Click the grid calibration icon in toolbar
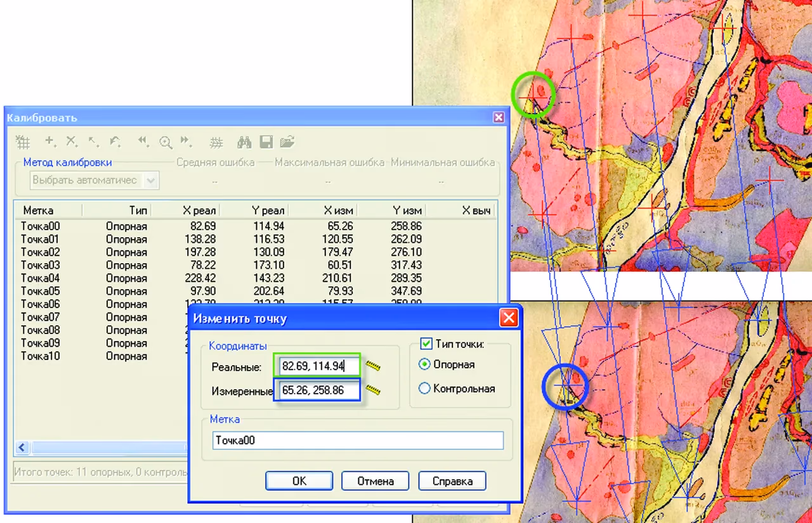 point(23,142)
